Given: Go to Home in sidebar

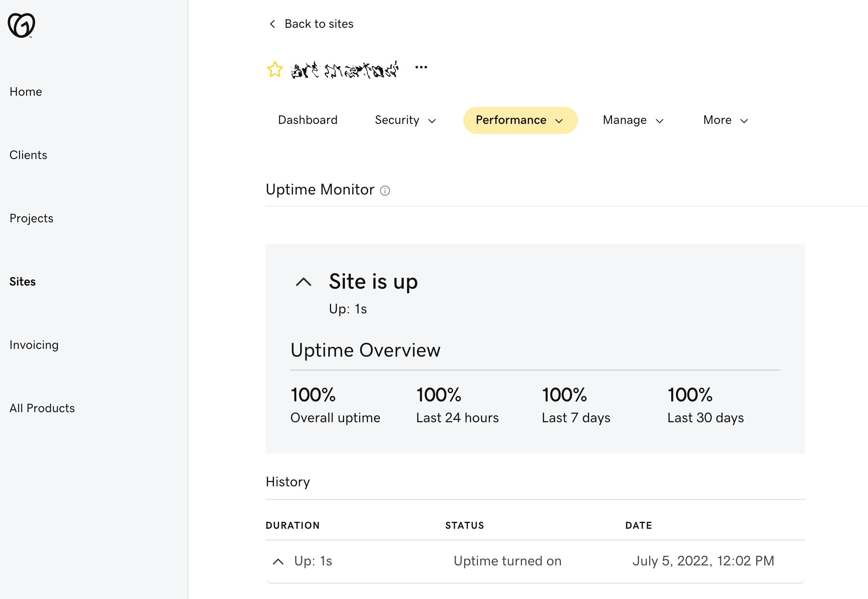Looking at the screenshot, I should (x=26, y=92).
